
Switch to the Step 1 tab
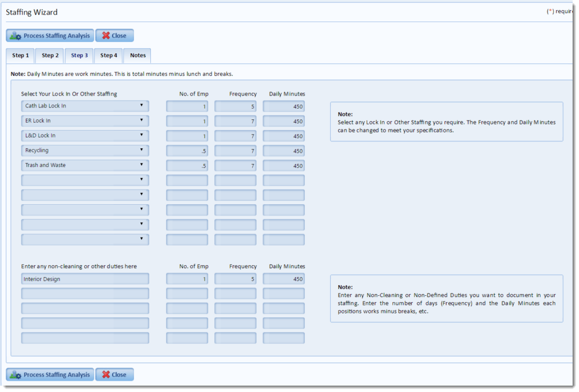(20, 55)
